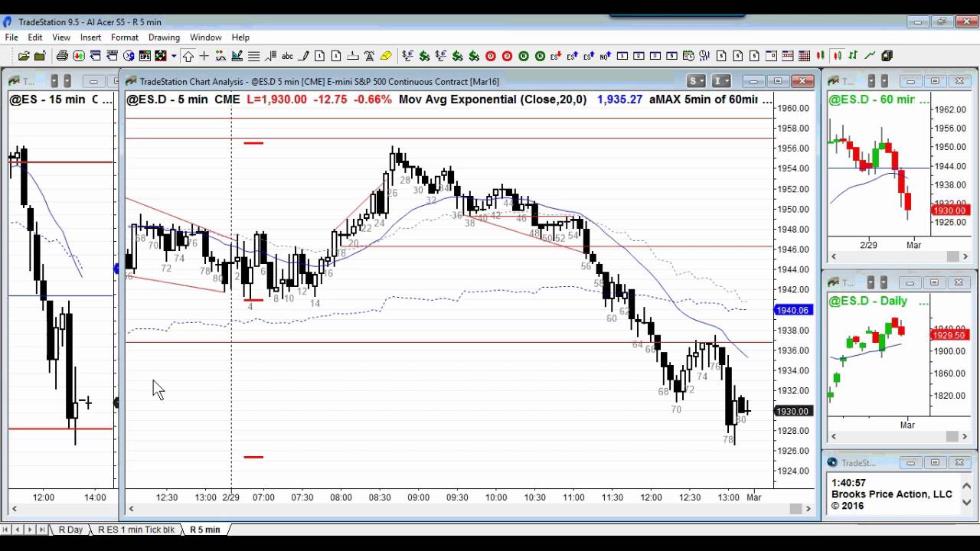Screen dimensions: 980x551
Task: Select the pointer arrow drawing tool
Action: point(188,56)
